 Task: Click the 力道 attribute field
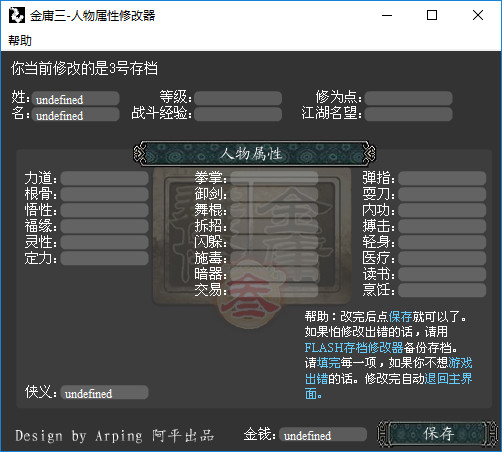(x=104, y=178)
